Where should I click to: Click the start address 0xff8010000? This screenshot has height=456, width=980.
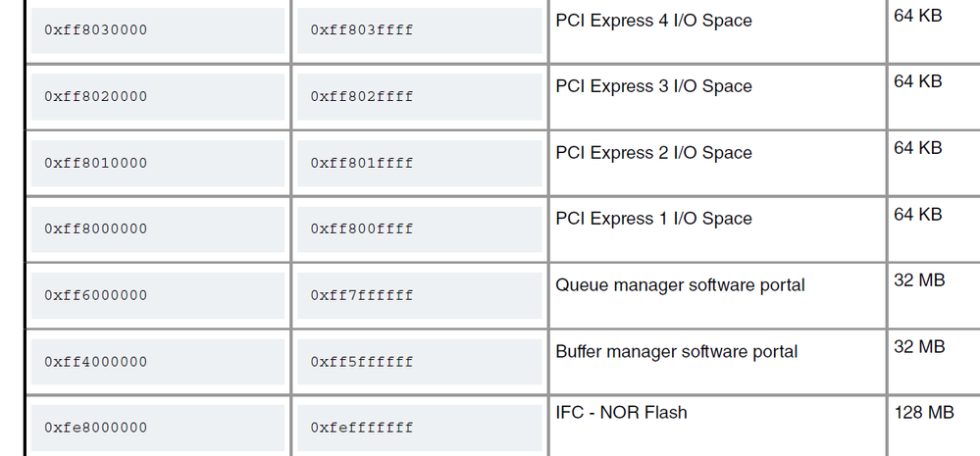[96, 163]
